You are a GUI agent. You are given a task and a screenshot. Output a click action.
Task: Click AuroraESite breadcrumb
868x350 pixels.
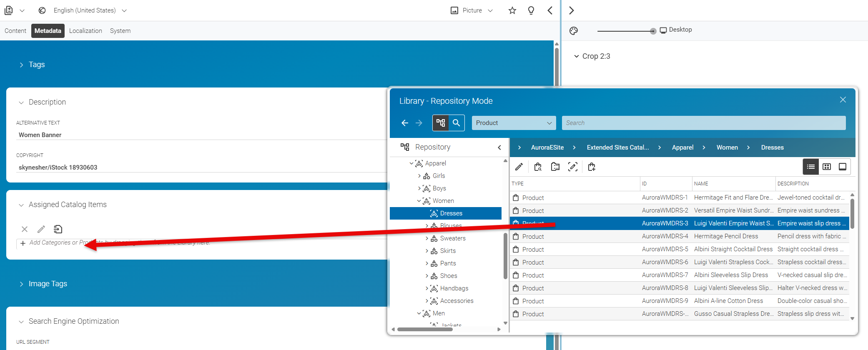(x=547, y=147)
